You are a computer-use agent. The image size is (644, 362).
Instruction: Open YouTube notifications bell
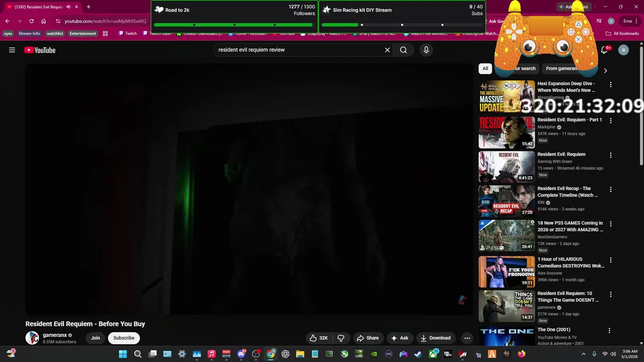(x=605, y=50)
